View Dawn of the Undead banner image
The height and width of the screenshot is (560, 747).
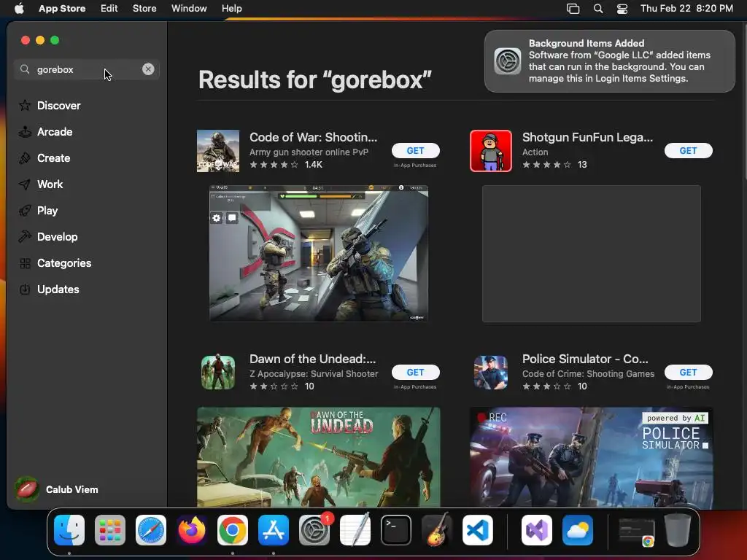(x=319, y=456)
